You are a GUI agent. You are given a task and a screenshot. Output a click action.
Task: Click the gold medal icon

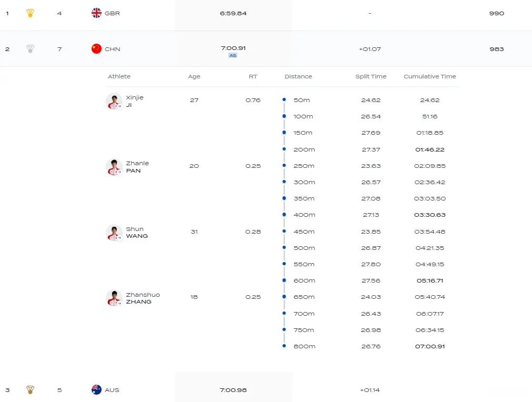click(x=31, y=13)
